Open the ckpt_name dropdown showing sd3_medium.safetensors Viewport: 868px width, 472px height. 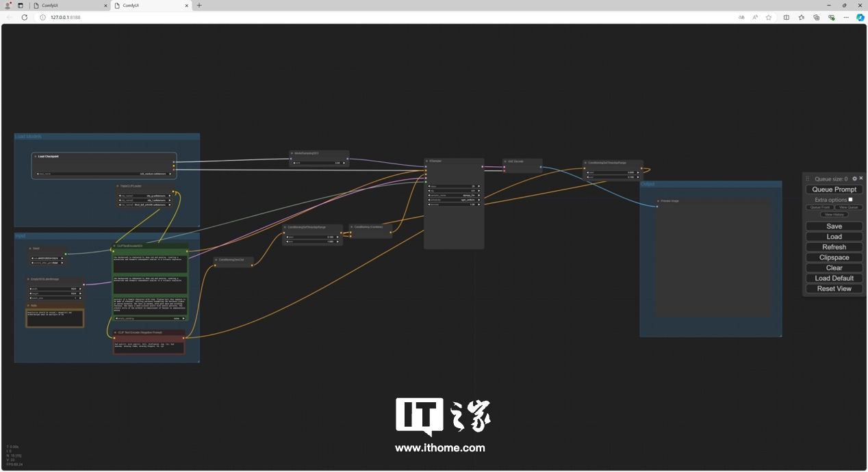click(103, 174)
